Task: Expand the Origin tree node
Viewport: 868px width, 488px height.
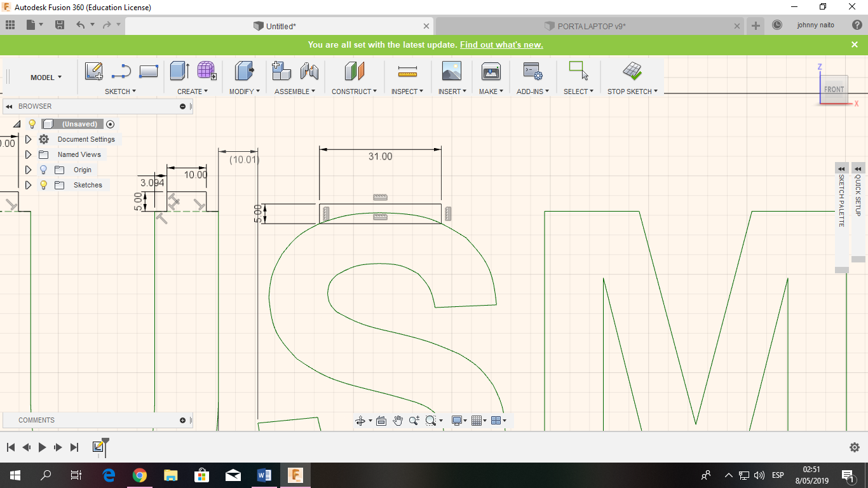Action: (x=28, y=170)
